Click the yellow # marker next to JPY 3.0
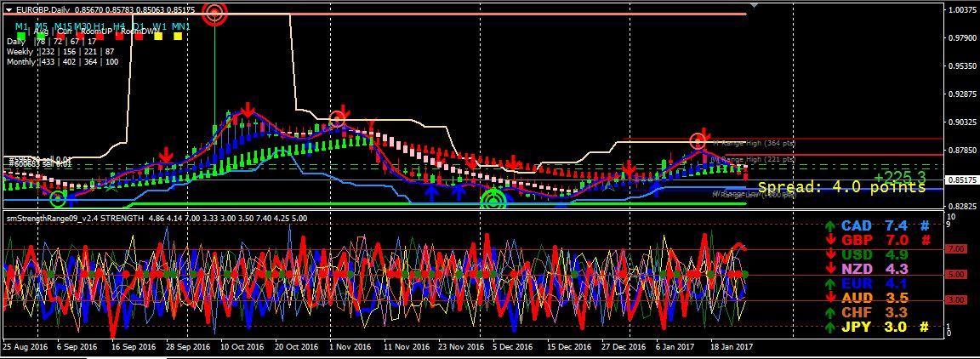980x359 pixels. 925,327
